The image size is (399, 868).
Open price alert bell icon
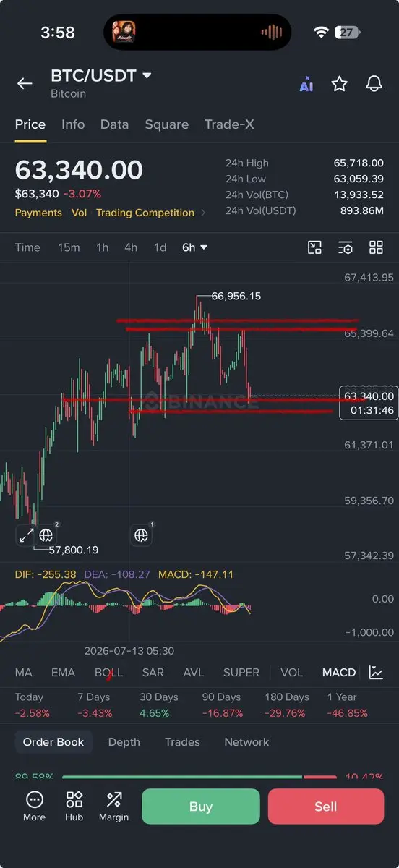374,84
